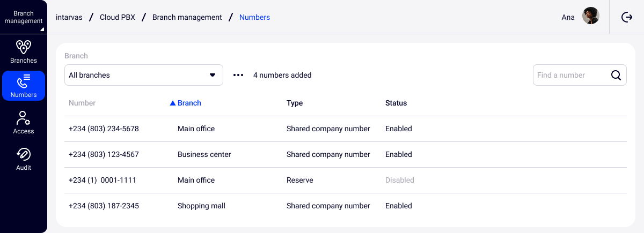Screen dimensions: 644x233
Task: Open the Shopping mall number row
Action: [201, 206]
